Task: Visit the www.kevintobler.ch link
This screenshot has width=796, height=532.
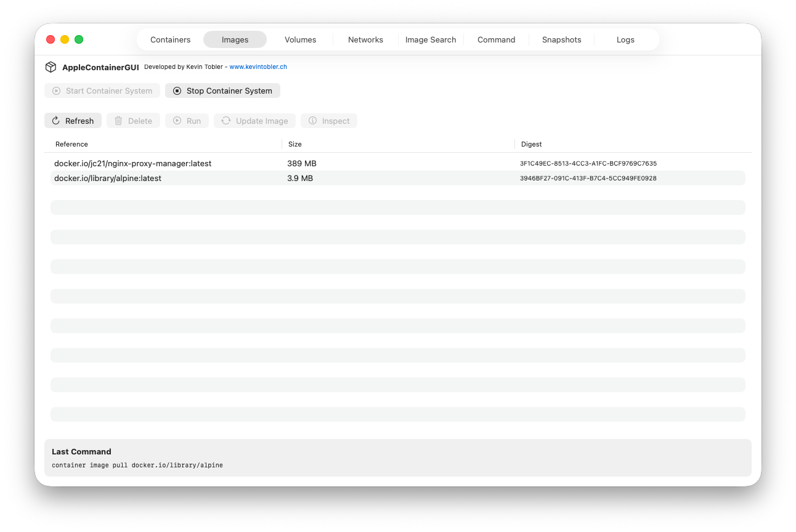Action: click(258, 66)
